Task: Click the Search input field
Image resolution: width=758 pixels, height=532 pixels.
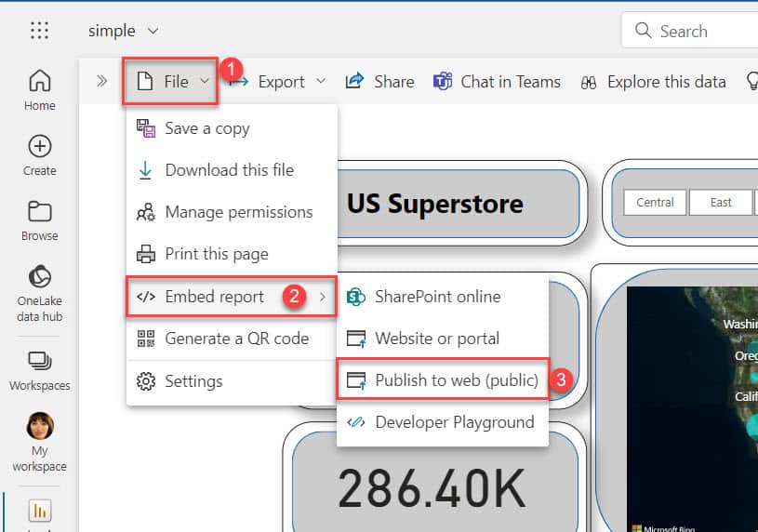Action: coord(690,31)
